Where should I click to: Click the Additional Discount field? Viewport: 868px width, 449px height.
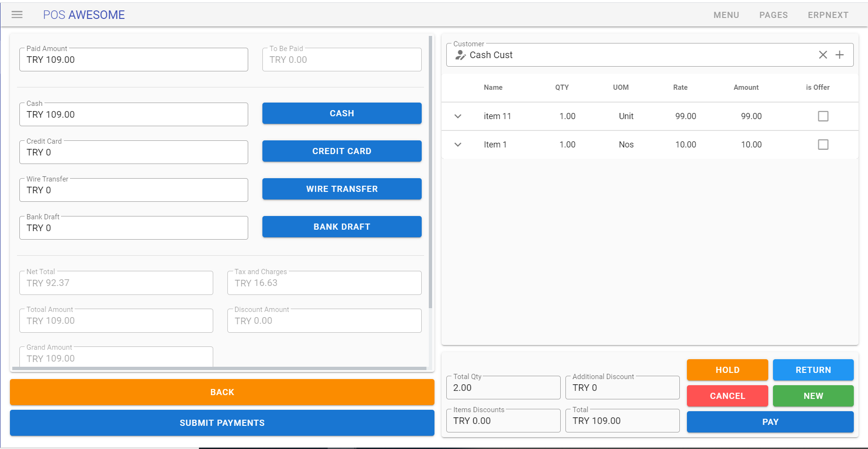(x=622, y=388)
